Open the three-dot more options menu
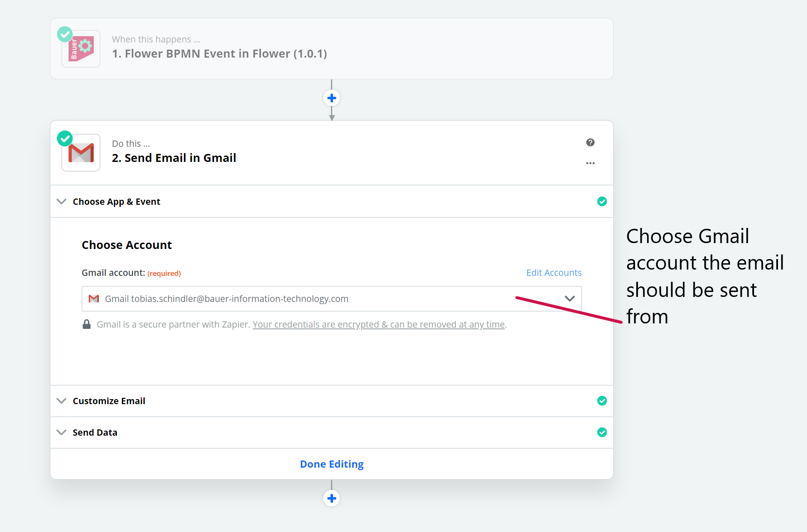Viewport: 807px width, 532px height. [590, 163]
